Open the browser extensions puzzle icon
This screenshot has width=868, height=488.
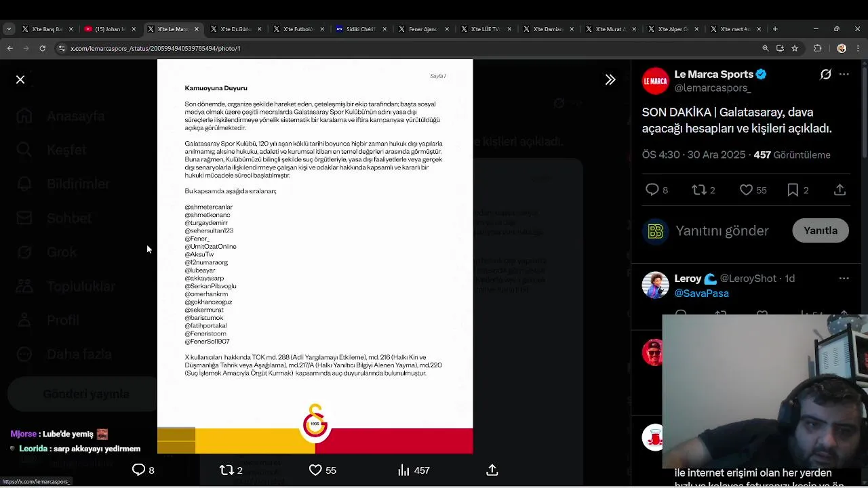tap(817, 48)
